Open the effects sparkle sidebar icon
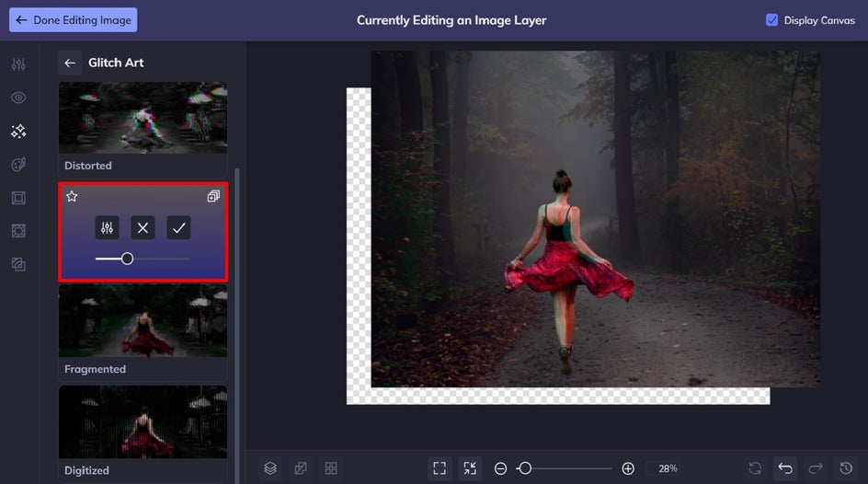 coord(18,132)
